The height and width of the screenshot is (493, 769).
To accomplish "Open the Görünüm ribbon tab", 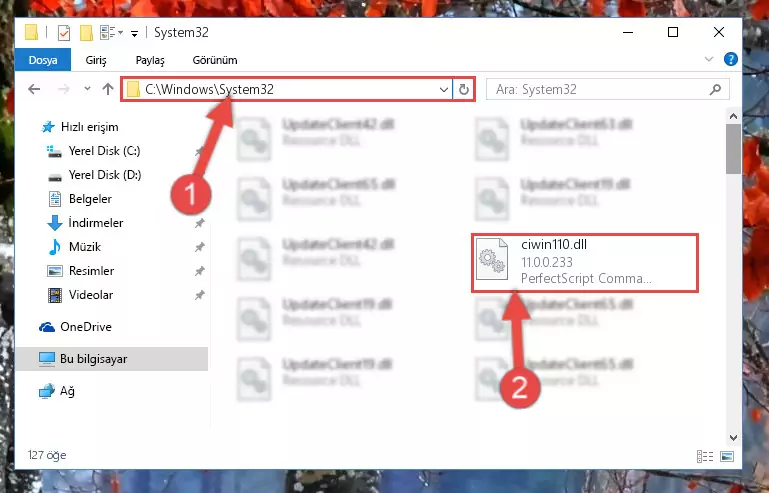I will [x=215, y=60].
